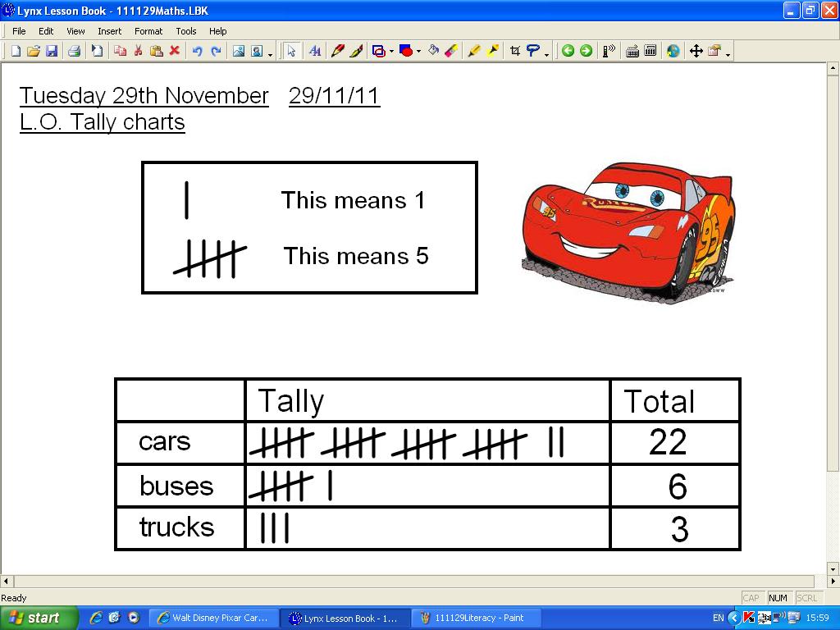
Task: Select the arrow selection tool
Action: coord(292,51)
